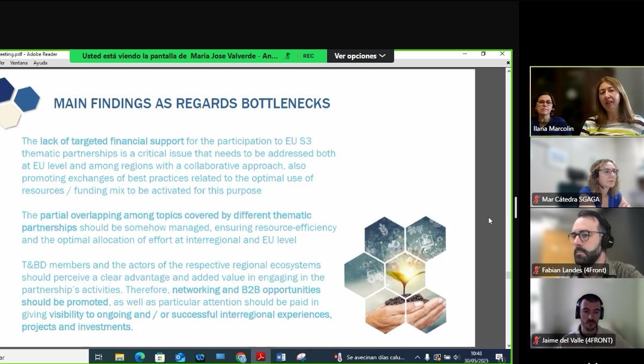
Task: Click the screen sharing banner text
Action: point(180,56)
